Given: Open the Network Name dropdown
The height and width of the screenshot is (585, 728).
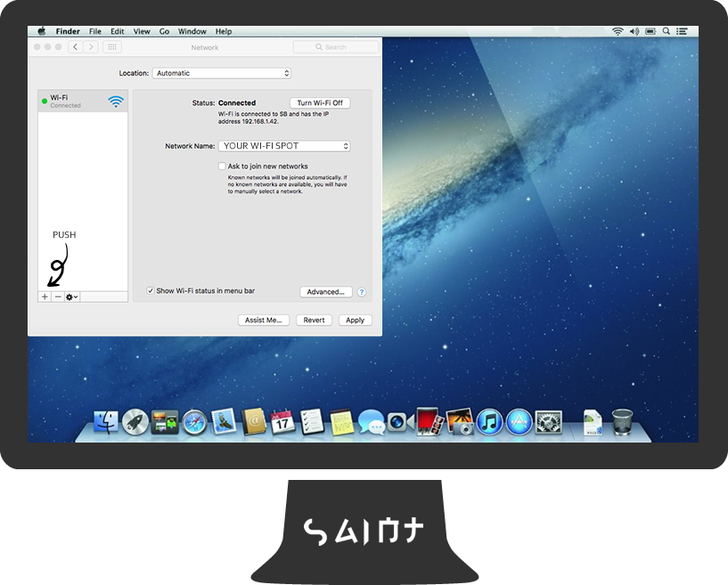Looking at the screenshot, I should 284,146.
